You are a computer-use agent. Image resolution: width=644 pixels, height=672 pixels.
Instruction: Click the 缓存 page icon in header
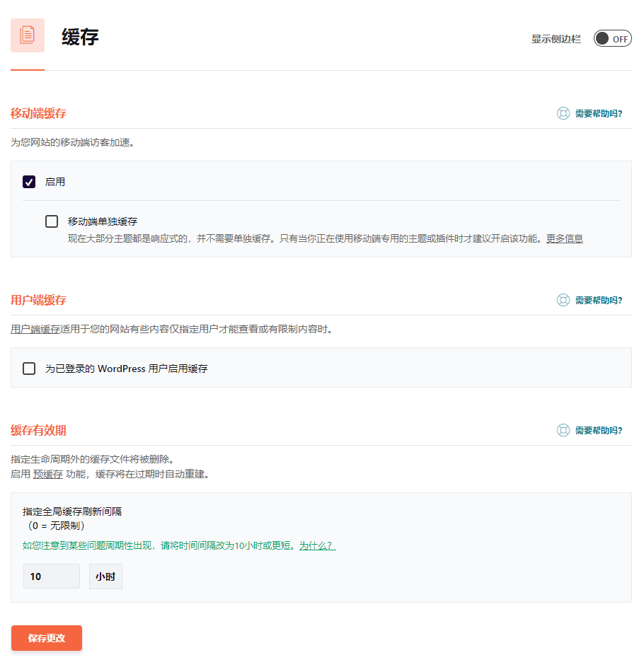tap(28, 35)
